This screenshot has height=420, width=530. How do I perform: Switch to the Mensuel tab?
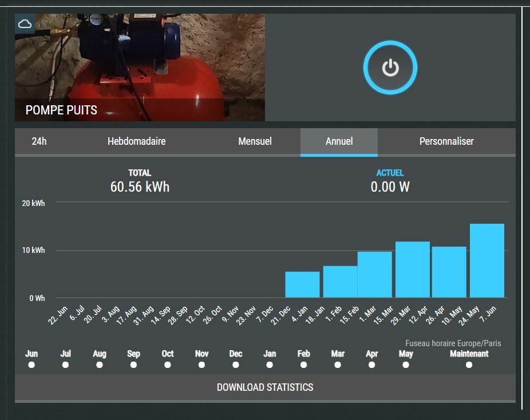click(255, 141)
